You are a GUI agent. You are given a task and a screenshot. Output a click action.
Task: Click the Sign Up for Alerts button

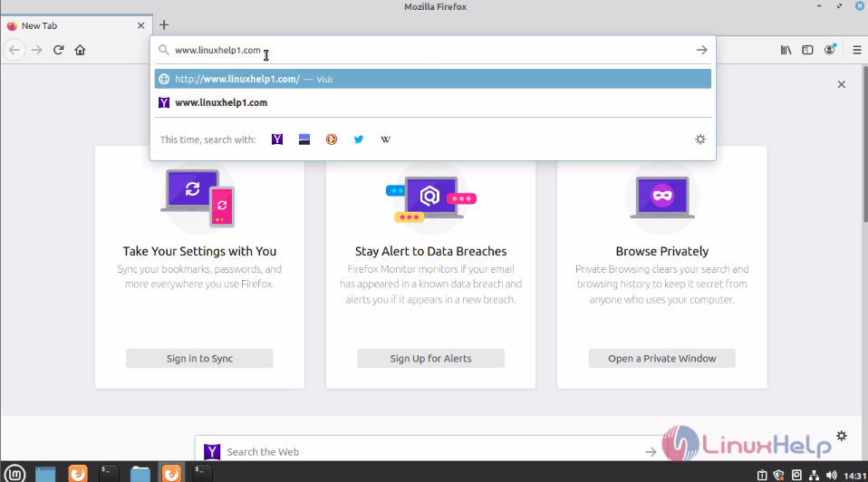pos(430,358)
